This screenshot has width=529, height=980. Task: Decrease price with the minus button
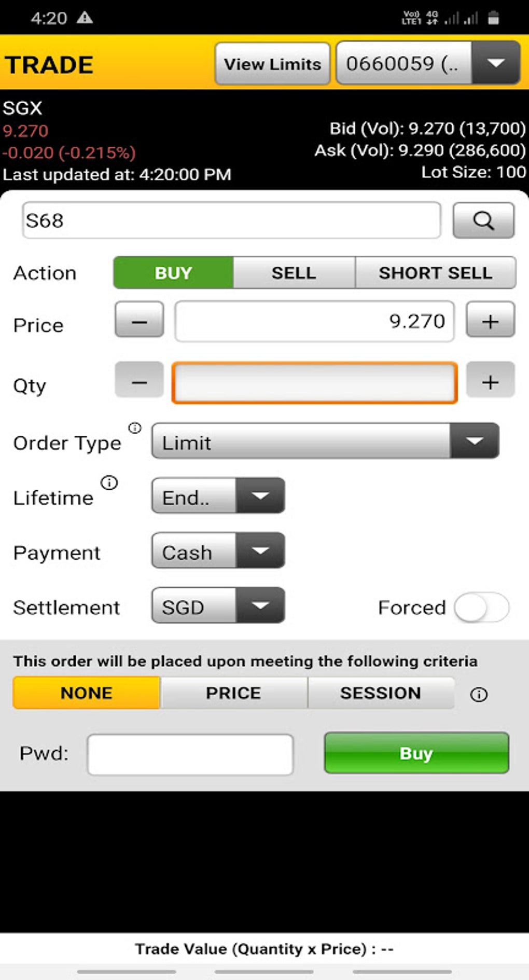pyautogui.click(x=139, y=321)
